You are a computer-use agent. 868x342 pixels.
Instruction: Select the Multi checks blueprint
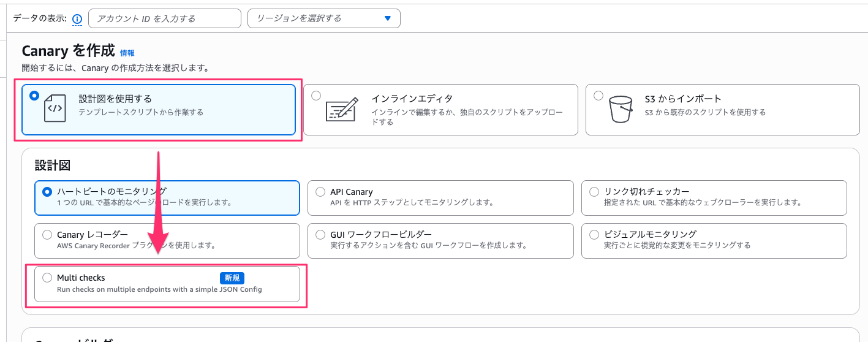pos(47,278)
